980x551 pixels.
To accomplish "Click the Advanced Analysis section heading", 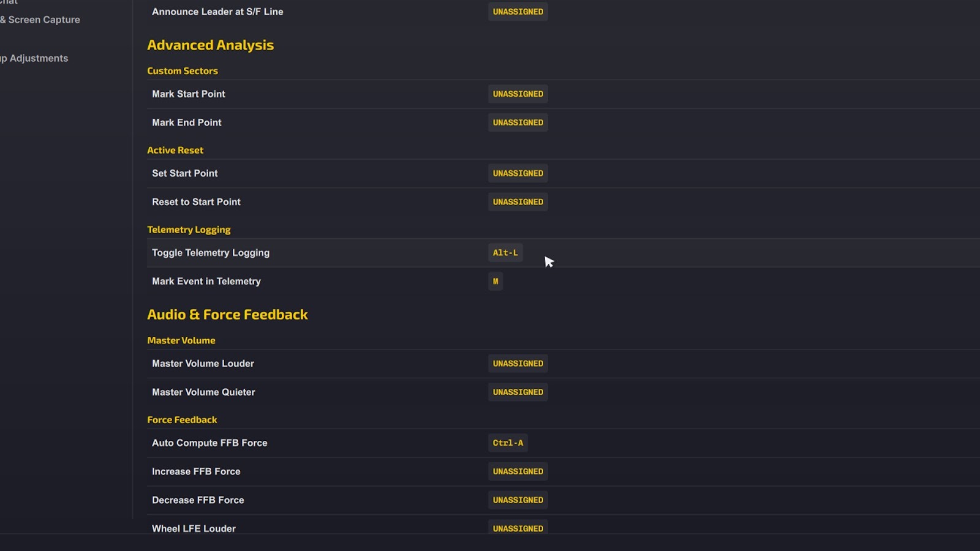I will (210, 45).
